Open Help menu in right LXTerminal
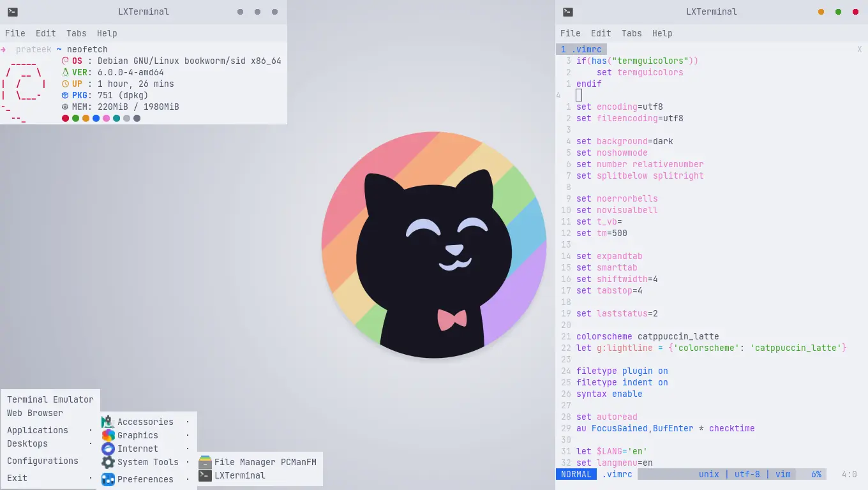The image size is (868, 490). (x=662, y=33)
